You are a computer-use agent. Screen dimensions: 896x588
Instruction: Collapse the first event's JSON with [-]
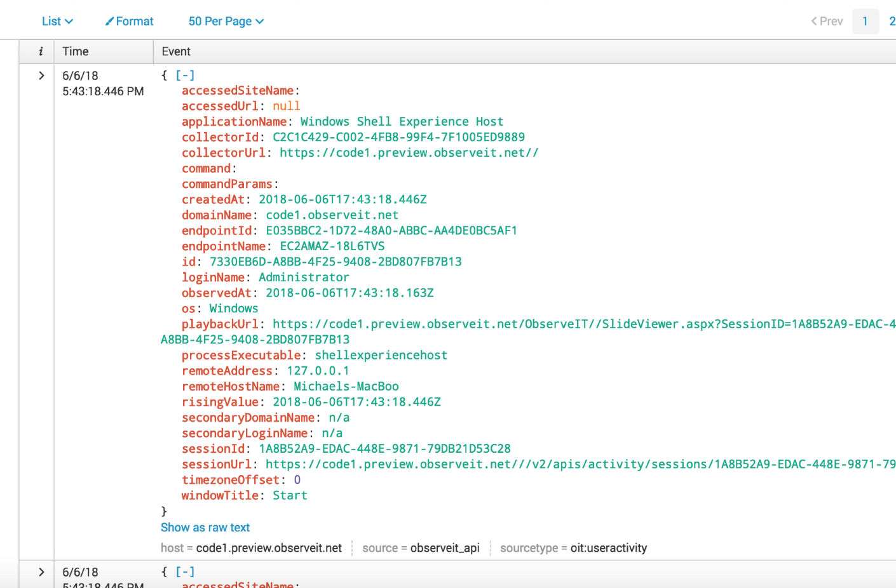[185, 76]
